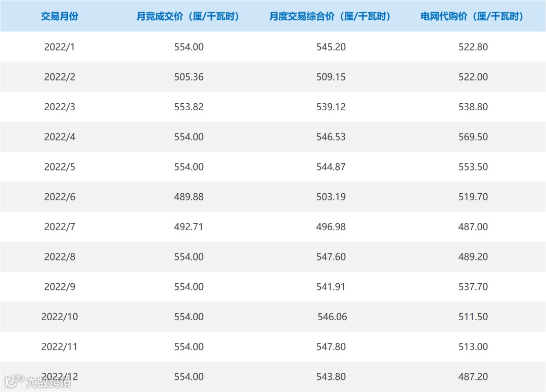Click the 544.87 composite price value

point(331,166)
